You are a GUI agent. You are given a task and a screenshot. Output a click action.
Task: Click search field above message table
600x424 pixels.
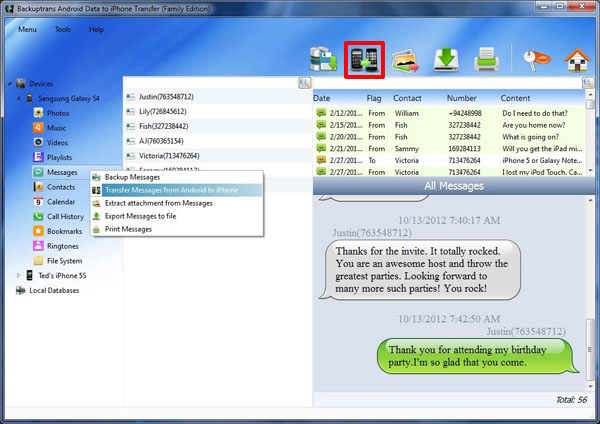(x=448, y=83)
